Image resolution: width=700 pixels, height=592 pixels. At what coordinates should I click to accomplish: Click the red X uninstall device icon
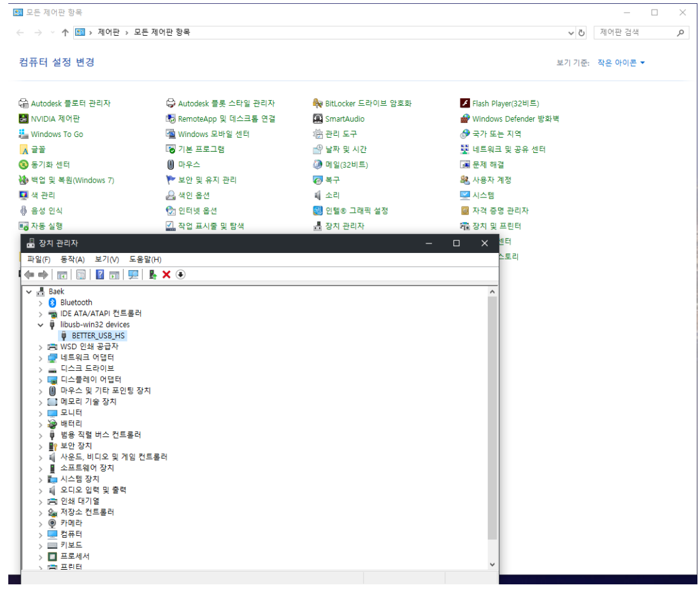tap(166, 275)
